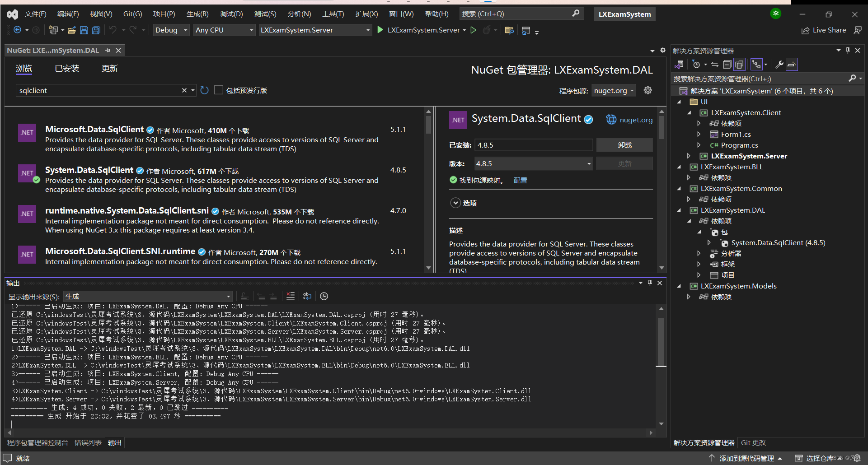Switch to the Updates tab in NuGet

pos(110,69)
